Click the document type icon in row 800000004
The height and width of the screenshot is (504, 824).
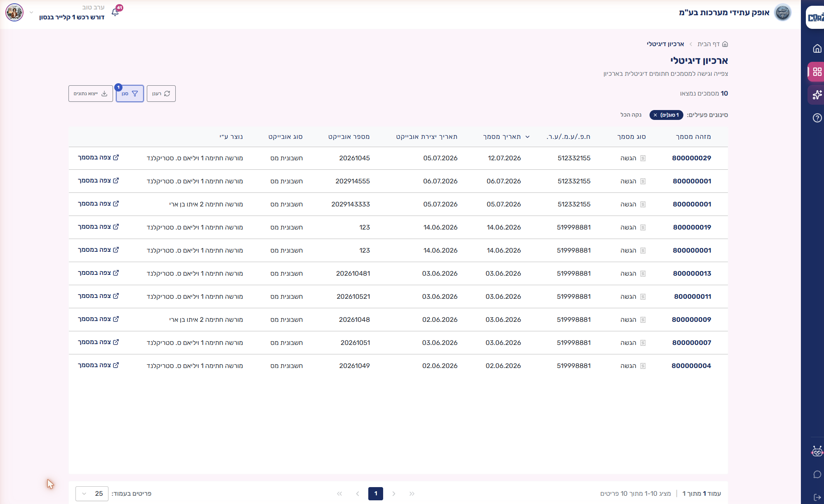click(643, 366)
